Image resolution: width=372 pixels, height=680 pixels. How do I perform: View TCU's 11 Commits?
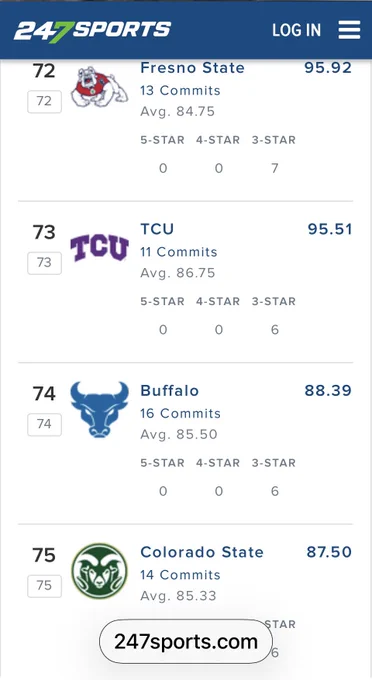(179, 252)
